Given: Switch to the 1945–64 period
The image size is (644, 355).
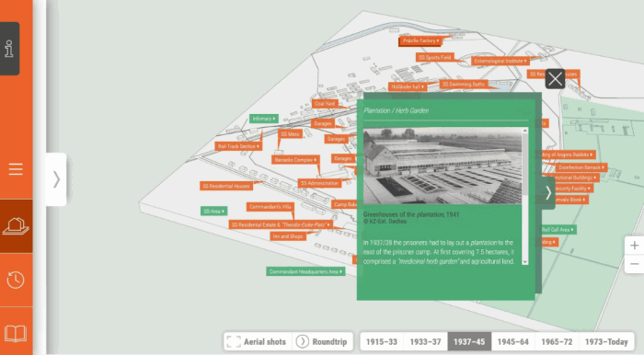Looking at the screenshot, I should tap(513, 341).
